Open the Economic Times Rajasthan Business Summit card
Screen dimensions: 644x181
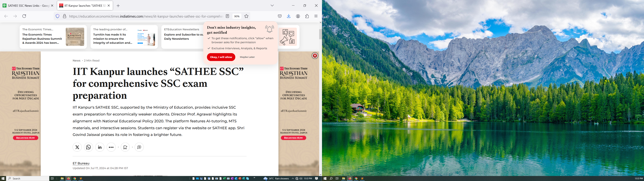53,37
